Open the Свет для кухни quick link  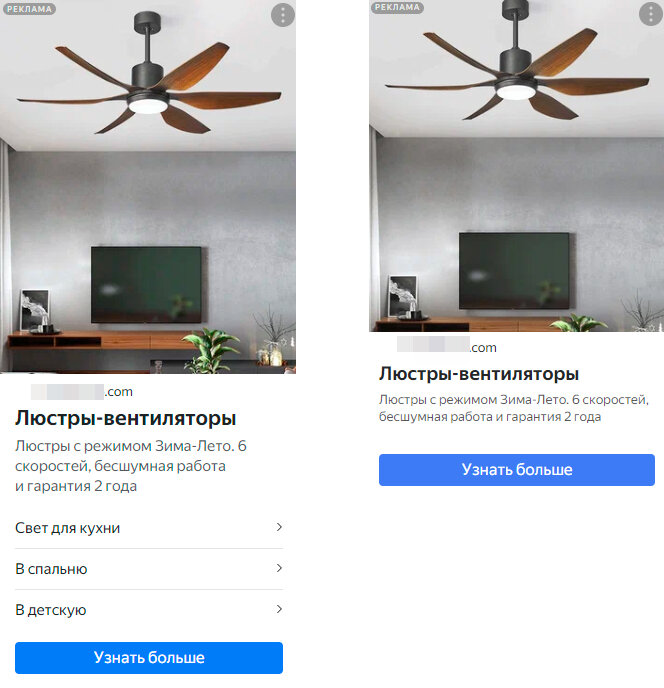(149, 528)
